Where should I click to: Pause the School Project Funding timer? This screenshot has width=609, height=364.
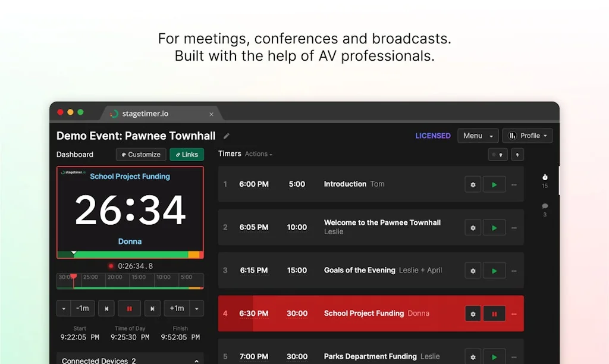click(494, 313)
